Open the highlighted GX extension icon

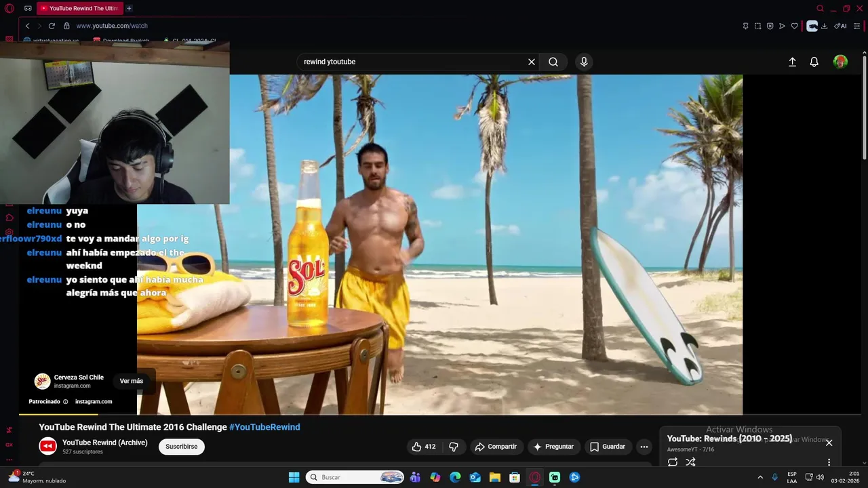(812, 26)
